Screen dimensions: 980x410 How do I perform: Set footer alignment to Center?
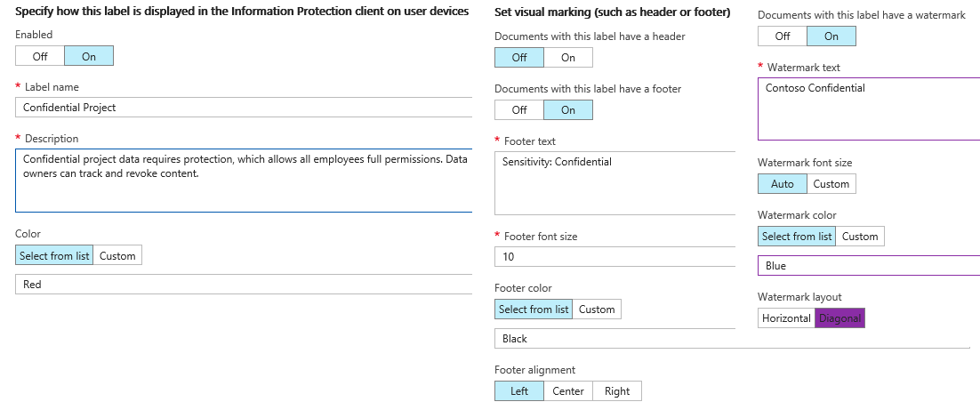click(568, 391)
